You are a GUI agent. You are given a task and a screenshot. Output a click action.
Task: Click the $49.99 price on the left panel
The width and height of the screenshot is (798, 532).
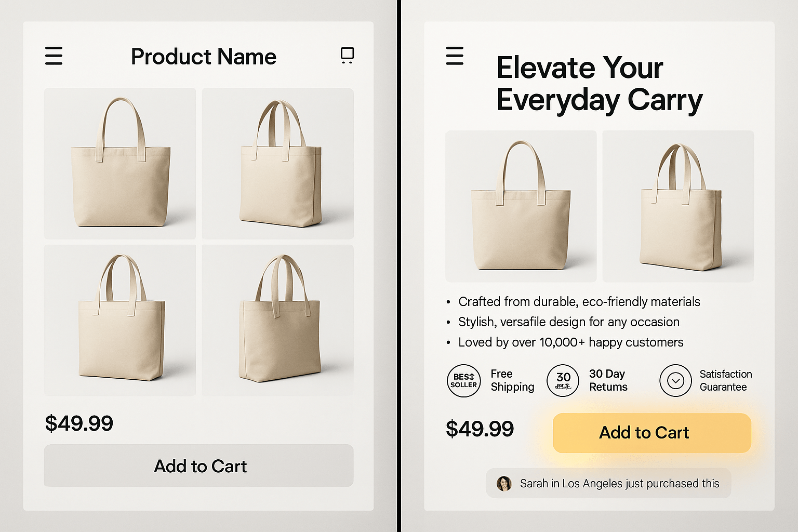(79, 423)
